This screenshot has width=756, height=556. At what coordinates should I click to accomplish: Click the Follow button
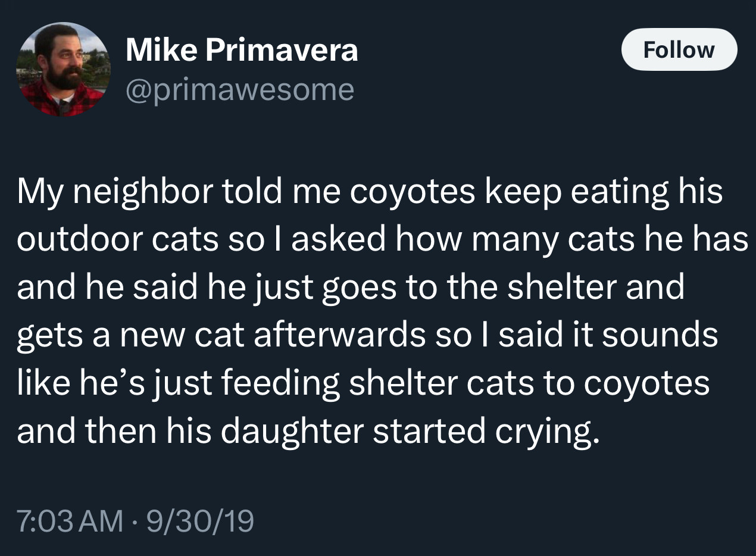pyautogui.click(x=679, y=49)
